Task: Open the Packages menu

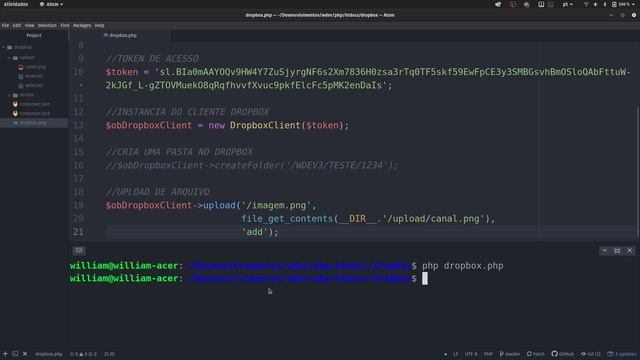Action: pos(82,25)
